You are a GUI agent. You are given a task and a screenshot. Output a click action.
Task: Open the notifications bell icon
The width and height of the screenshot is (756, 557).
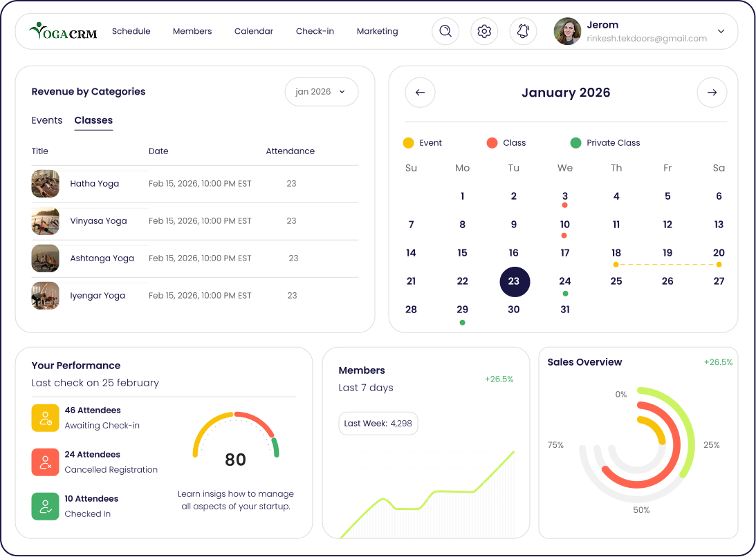[523, 31]
